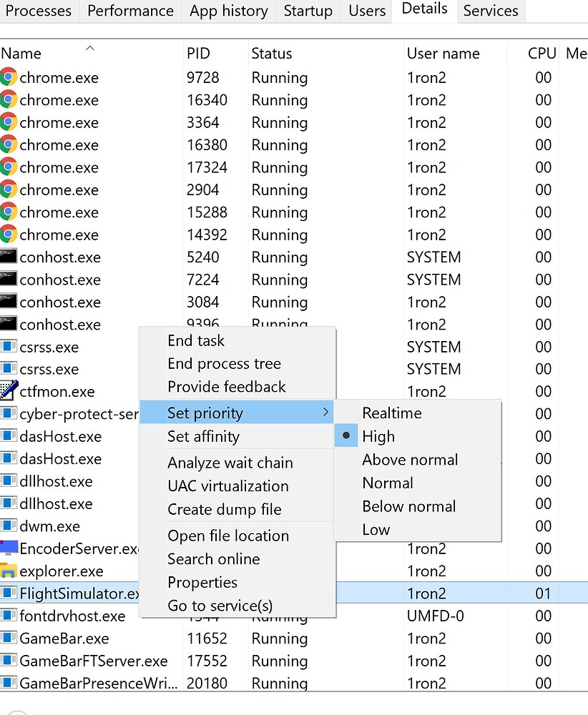
Task: Click the explorer.exe folder icon
Action: point(9,571)
